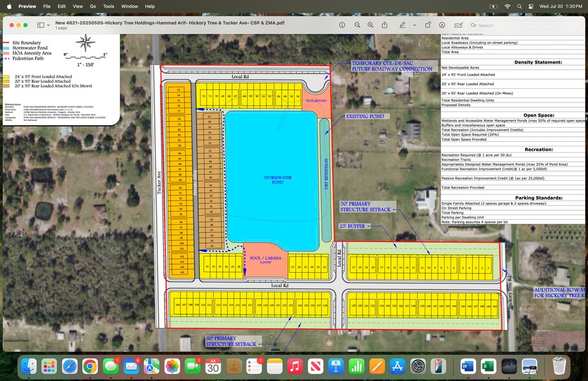
Task: Click the date and time in the menu bar
Action: (x=565, y=6)
